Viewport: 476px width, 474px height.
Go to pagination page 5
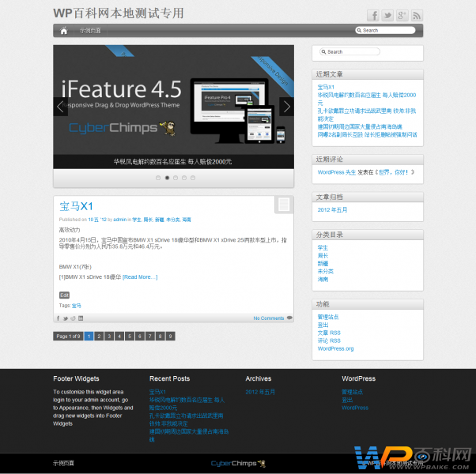[x=130, y=336]
